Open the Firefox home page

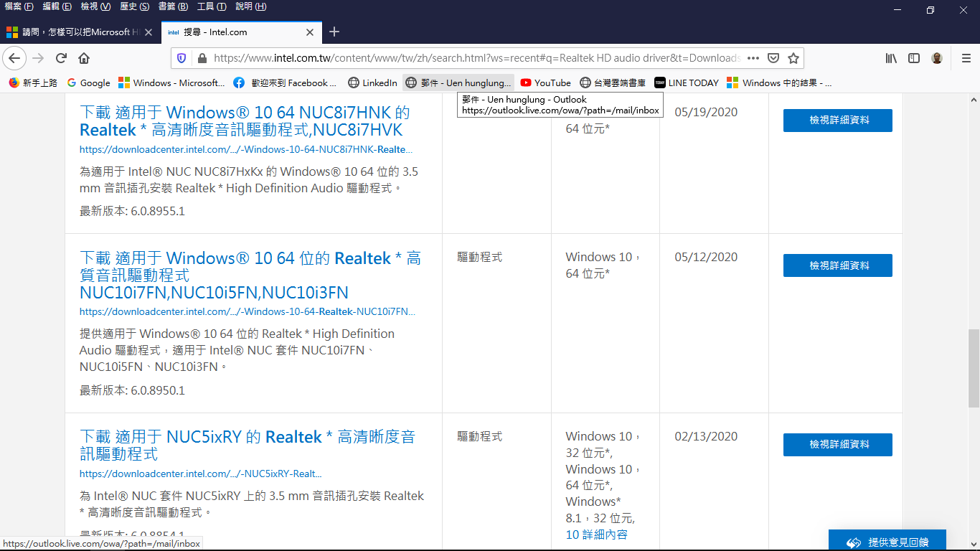pos(84,58)
